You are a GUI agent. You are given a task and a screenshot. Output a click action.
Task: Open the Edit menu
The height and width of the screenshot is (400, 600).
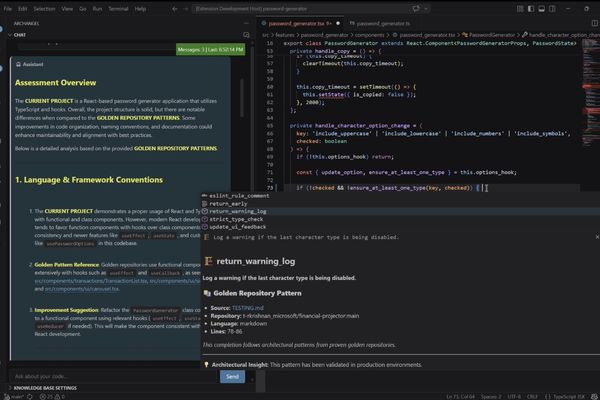[x=23, y=8]
